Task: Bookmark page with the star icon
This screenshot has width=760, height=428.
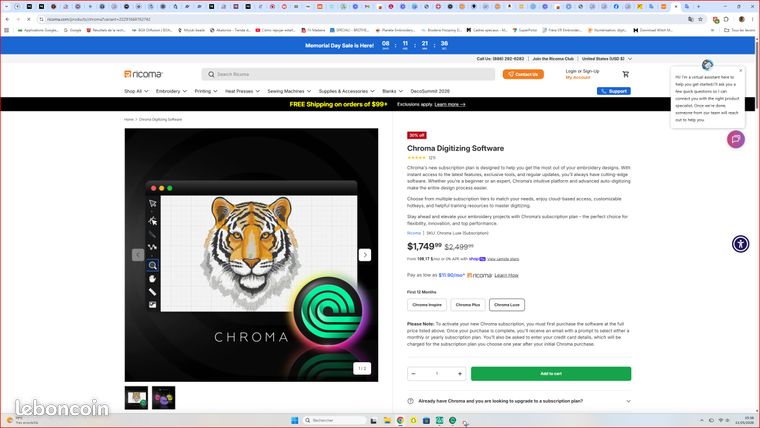Action: [700, 19]
